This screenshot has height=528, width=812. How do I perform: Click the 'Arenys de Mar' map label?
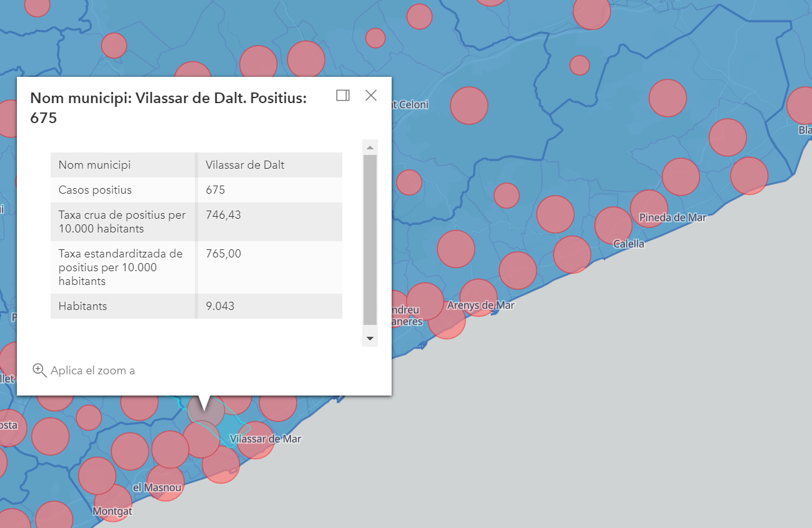480,306
